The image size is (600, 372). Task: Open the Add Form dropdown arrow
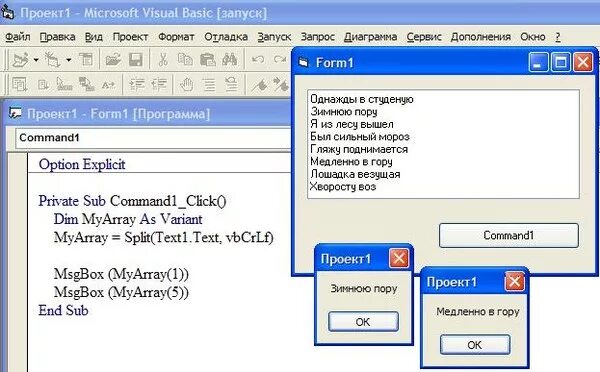click(68, 60)
